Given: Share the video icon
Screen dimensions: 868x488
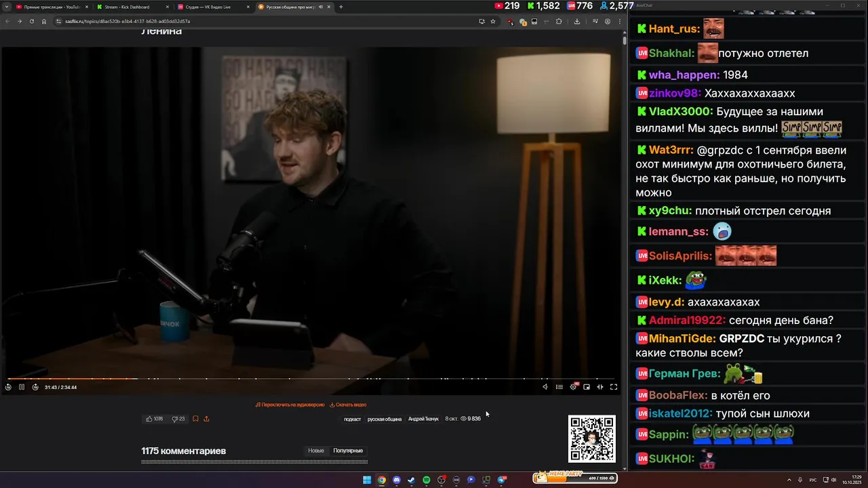Looking at the screenshot, I should click(x=206, y=419).
